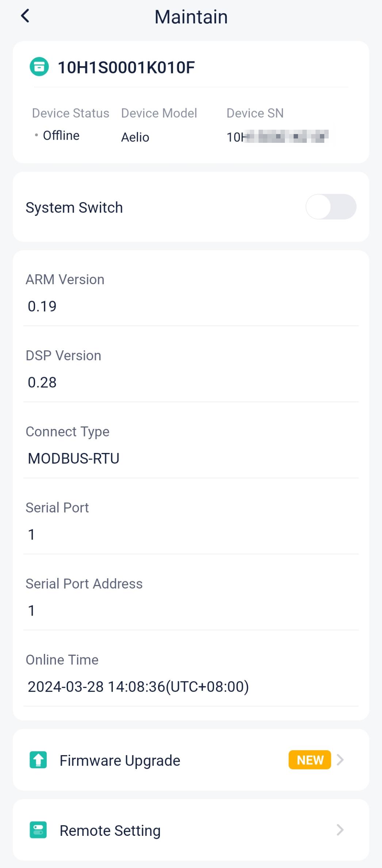The width and height of the screenshot is (382, 868).
Task: Tap the green device icon beside 10H1S0001K010F
Action: point(39,66)
